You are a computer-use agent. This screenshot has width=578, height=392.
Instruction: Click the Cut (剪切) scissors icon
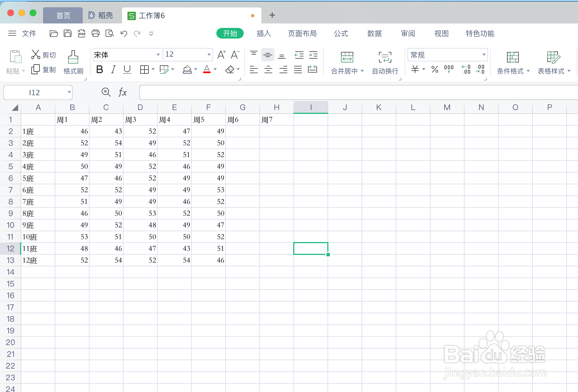click(35, 54)
